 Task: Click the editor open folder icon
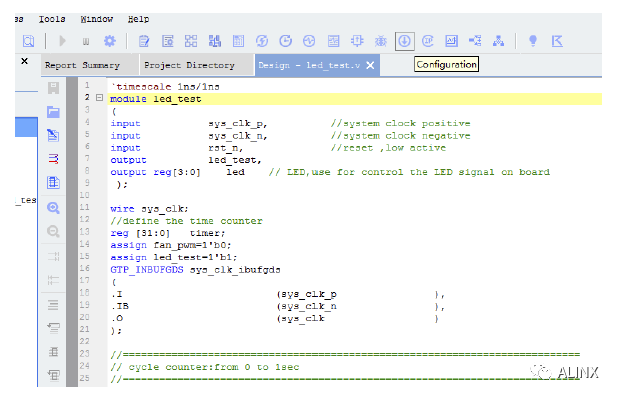click(x=53, y=112)
